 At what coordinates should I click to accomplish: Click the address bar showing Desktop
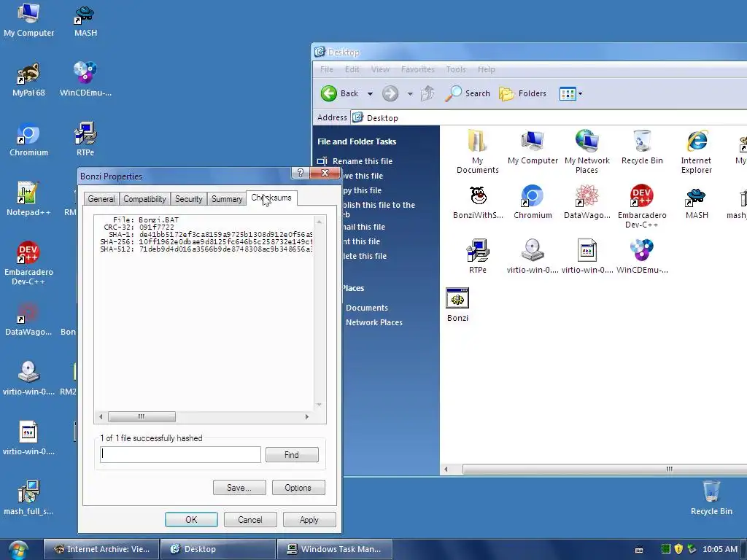pos(549,117)
